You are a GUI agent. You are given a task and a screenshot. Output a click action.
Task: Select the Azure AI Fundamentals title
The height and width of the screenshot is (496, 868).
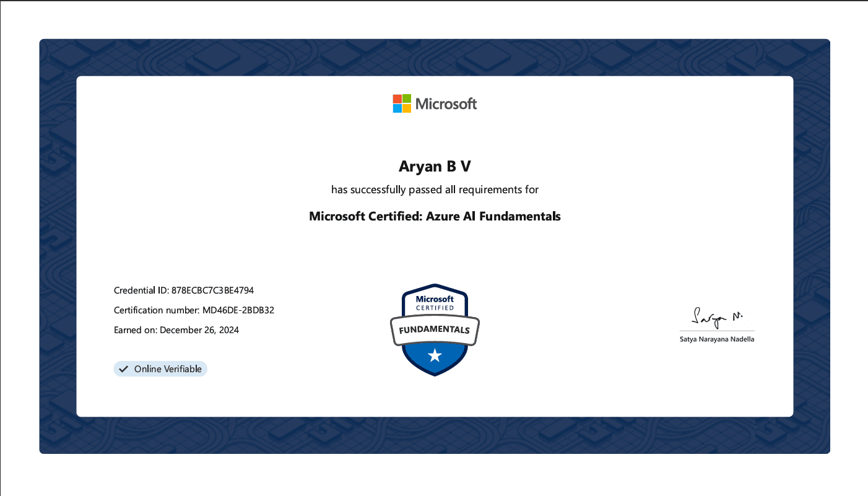pos(434,216)
